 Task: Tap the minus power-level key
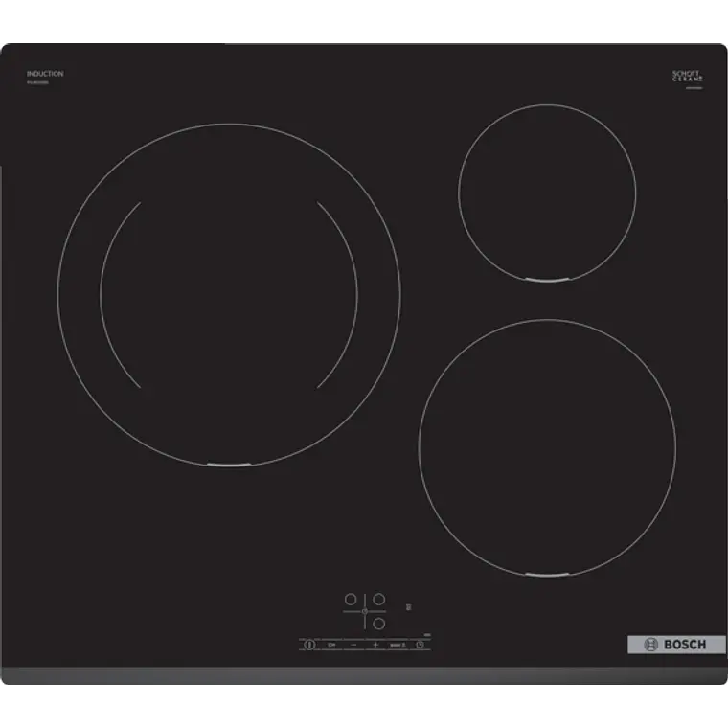click(x=353, y=645)
